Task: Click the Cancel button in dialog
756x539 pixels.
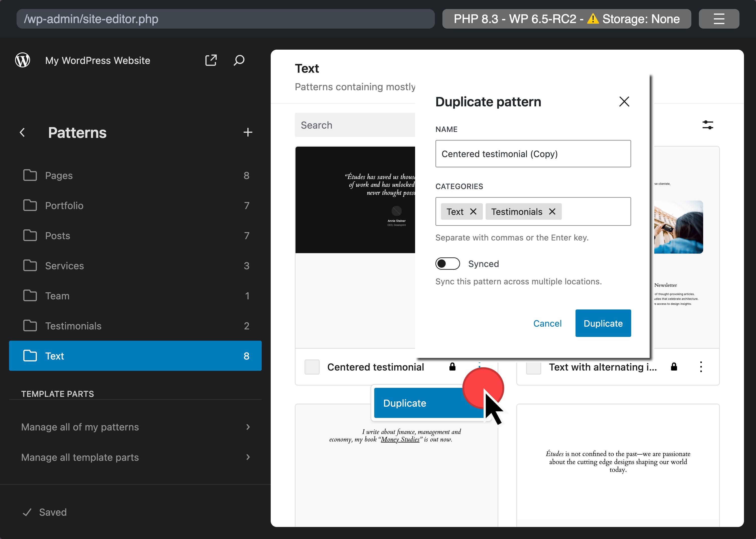Action: [x=548, y=323]
